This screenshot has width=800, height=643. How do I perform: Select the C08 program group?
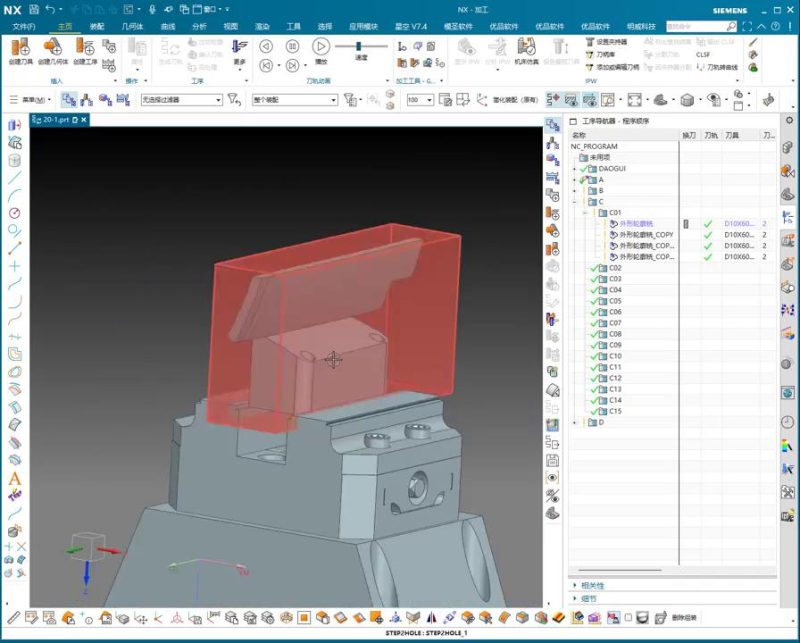615,334
